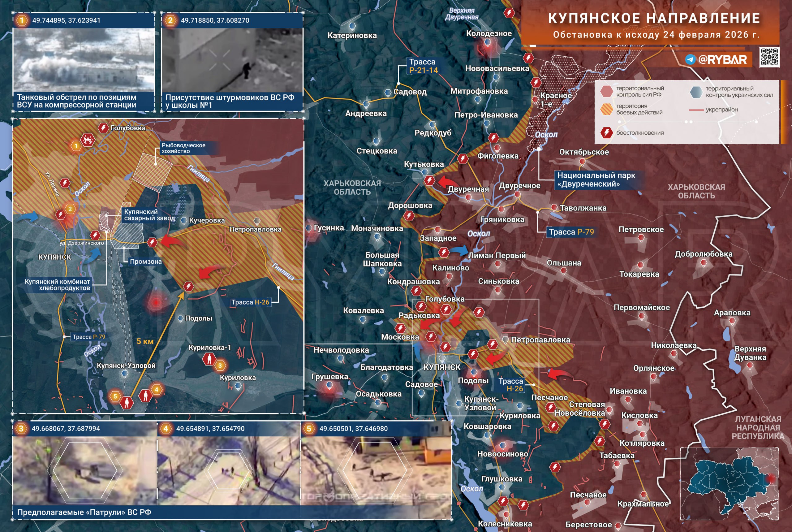Screen dimensions: 792x532
Task: Click the red hexagon swatch for Russian control
Action: point(606,91)
